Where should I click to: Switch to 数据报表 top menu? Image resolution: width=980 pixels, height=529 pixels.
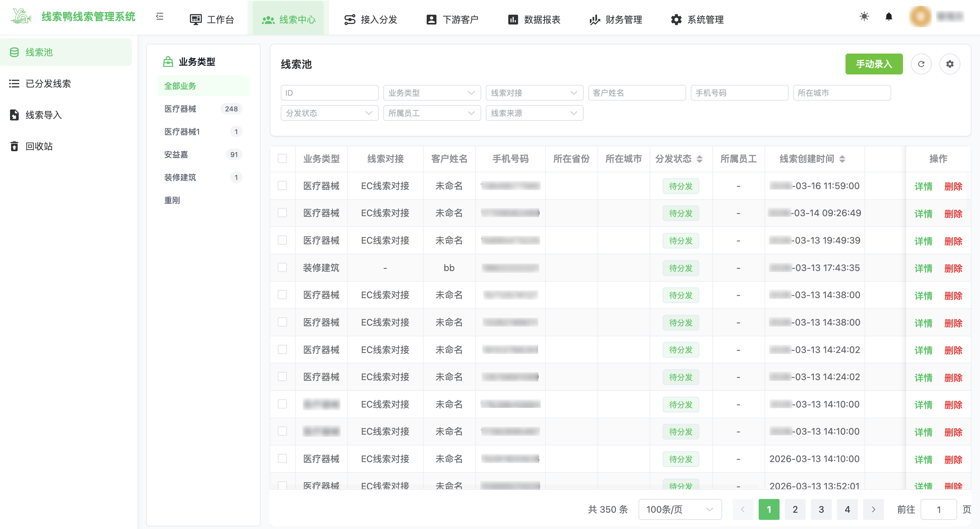pos(534,19)
